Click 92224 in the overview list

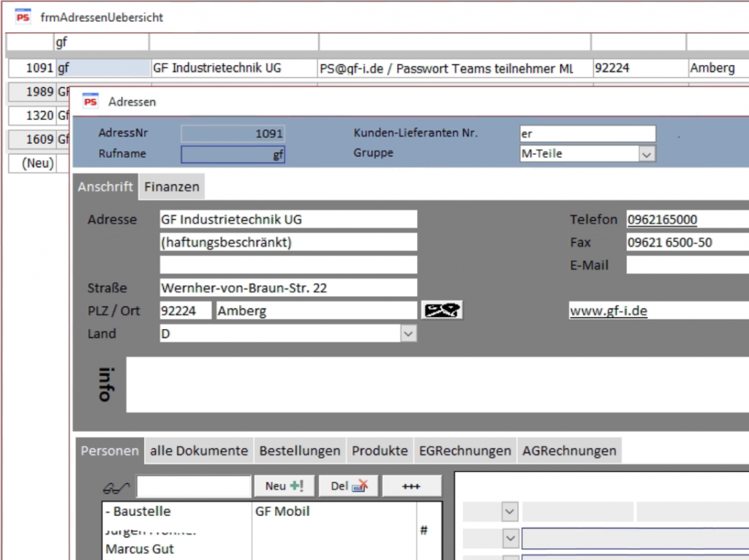640,68
